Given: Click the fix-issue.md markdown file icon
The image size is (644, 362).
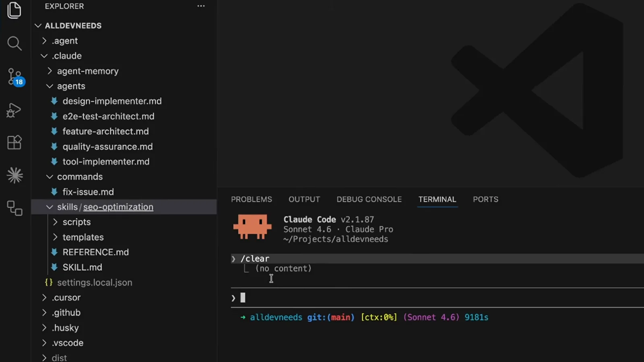Looking at the screenshot, I should (x=54, y=192).
